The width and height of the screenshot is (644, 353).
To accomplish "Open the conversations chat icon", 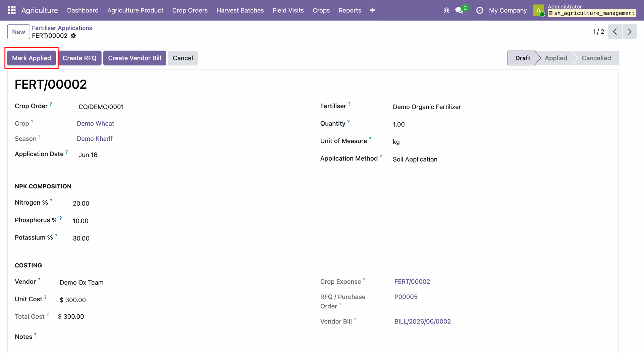I will (x=460, y=10).
